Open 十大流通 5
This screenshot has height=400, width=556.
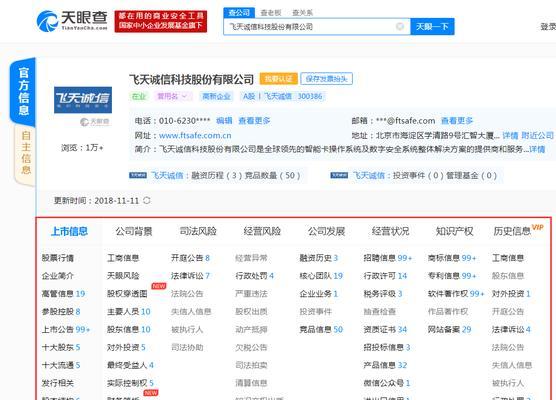pos(61,365)
